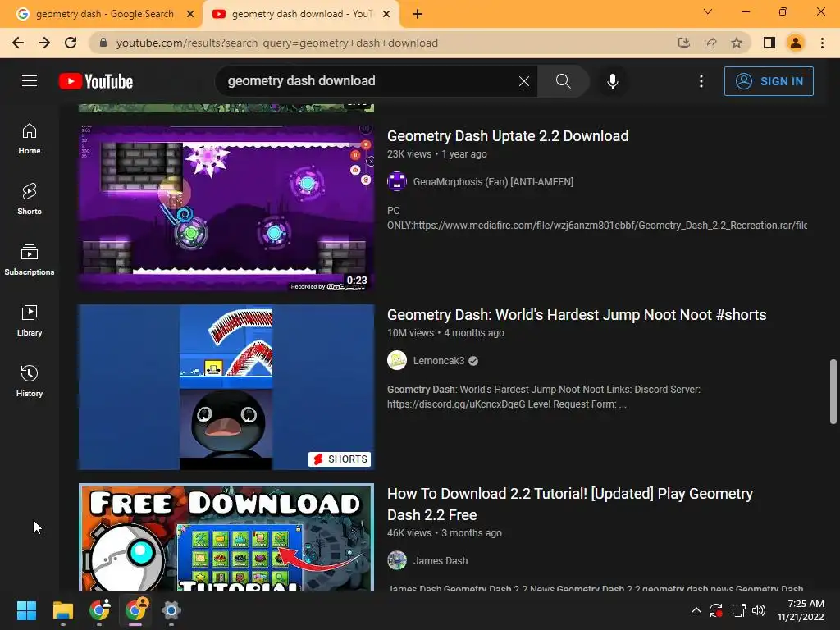Open the Geometry Dash Uptate 2.2 Download title

click(507, 136)
